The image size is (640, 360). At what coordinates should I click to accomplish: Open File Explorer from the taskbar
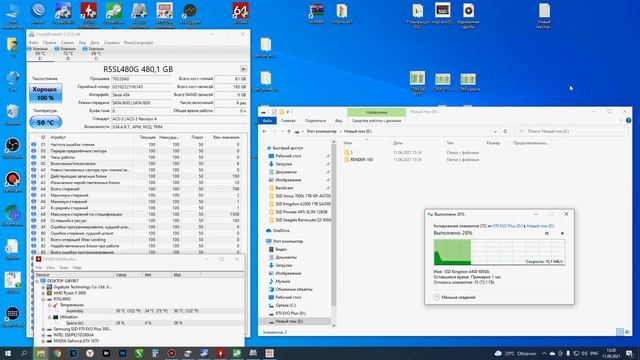point(41,353)
